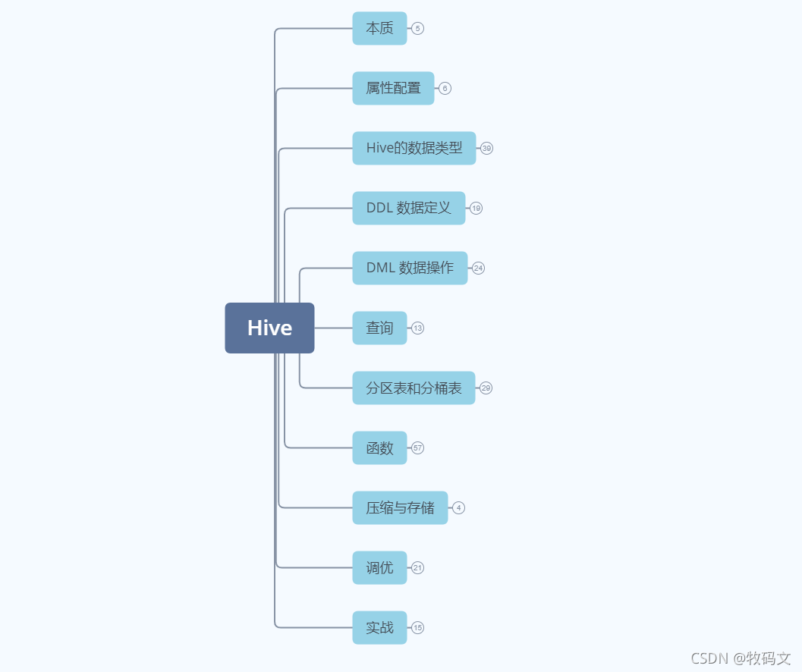802x672 pixels.
Task: Expand the 19 children of DDL 数据定义
Action: click(476, 208)
